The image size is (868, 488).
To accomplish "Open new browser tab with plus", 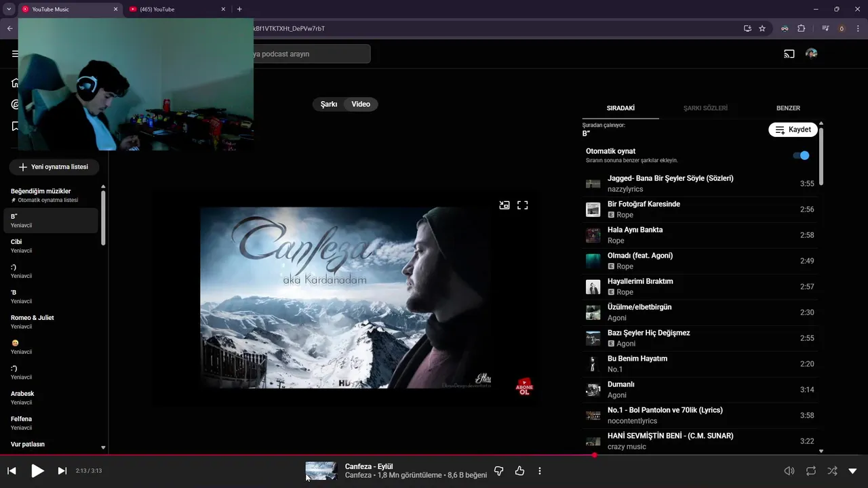I will [239, 9].
